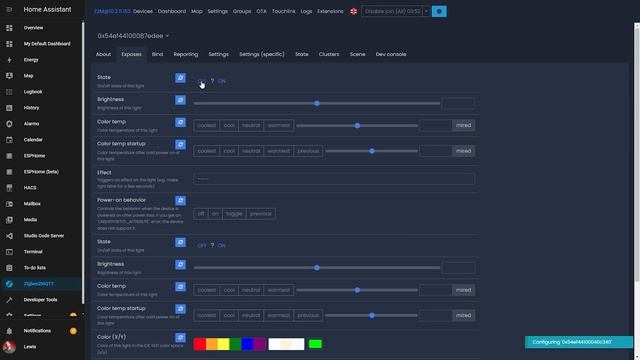Open Overview in the sidebar

pos(33,28)
